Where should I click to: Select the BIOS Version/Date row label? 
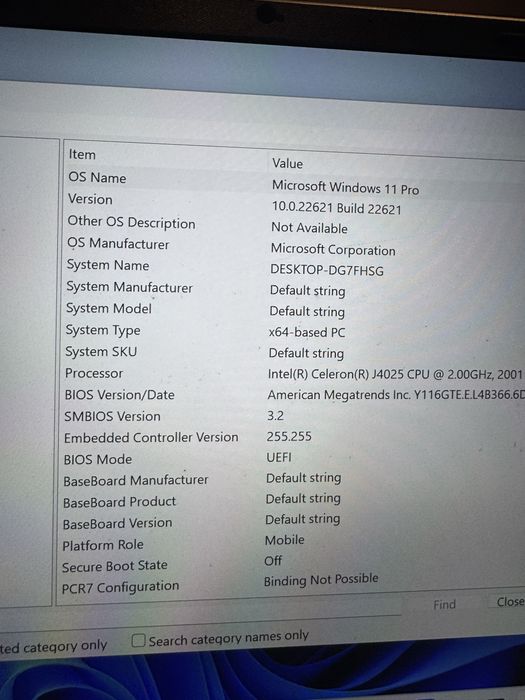coord(119,395)
